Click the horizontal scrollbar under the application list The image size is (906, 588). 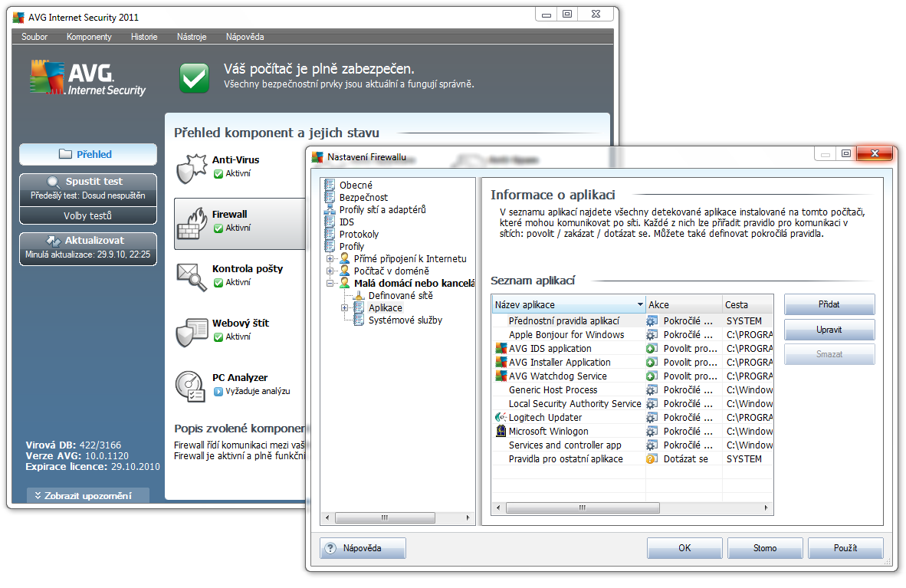(x=583, y=508)
